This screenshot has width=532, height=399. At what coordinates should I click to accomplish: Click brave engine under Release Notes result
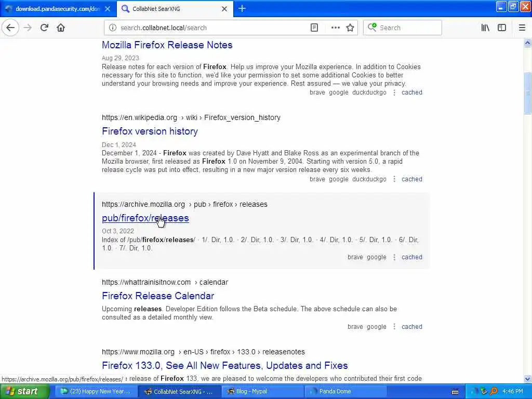pos(317,92)
